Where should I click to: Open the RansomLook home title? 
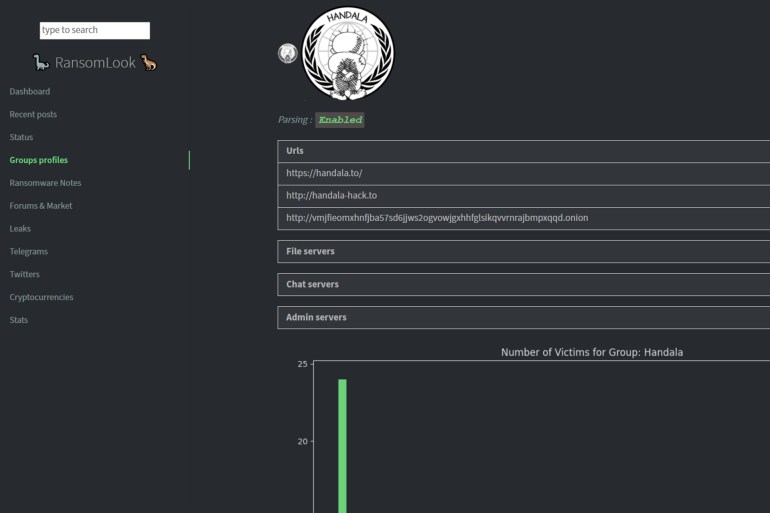tap(95, 63)
